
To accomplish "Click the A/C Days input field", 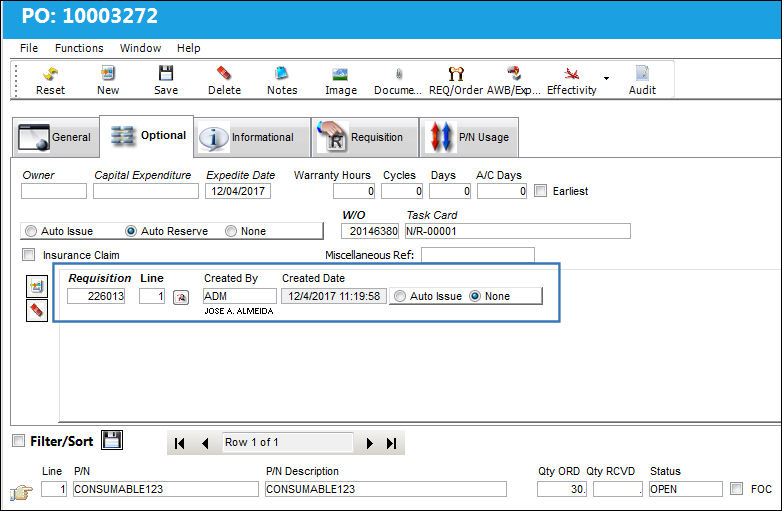I will point(502,191).
